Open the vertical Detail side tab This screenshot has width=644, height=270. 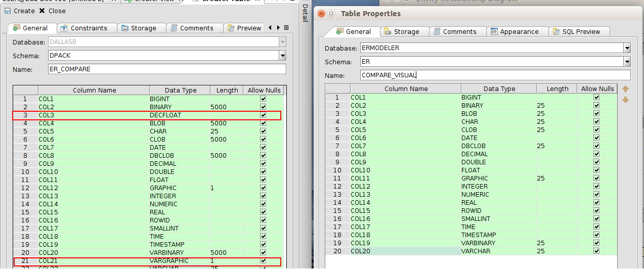pyautogui.click(x=305, y=13)
